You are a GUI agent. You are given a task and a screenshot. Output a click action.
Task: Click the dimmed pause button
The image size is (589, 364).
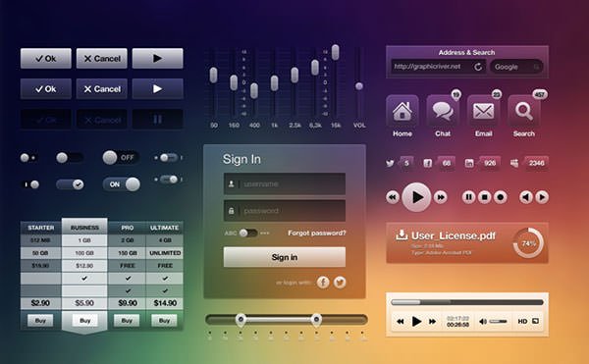158,120
